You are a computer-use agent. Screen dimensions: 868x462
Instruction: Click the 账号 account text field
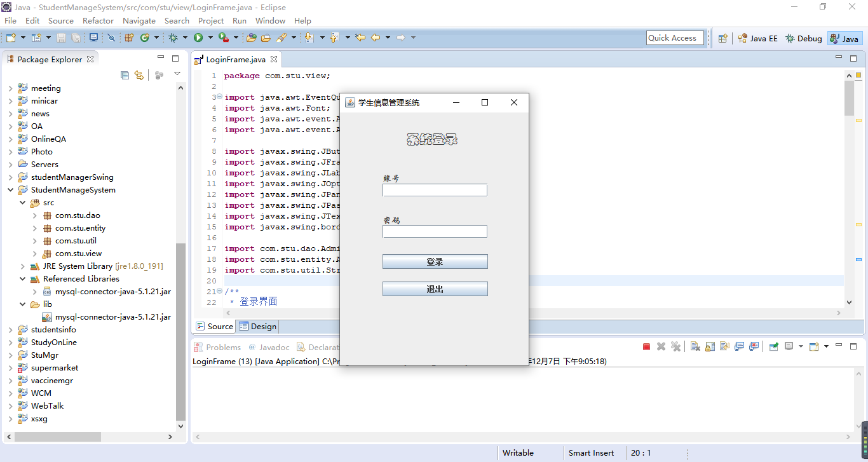point(435,190)
